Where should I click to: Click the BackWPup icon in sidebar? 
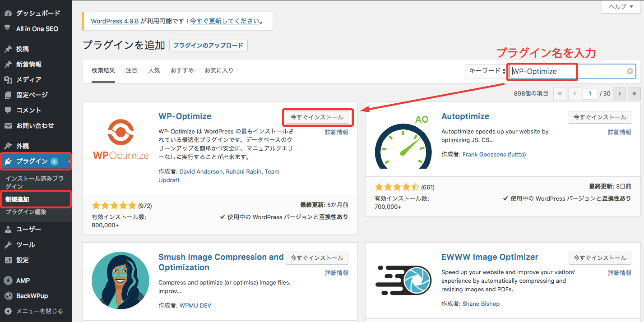pyautogui.click(x=8, y=296)
